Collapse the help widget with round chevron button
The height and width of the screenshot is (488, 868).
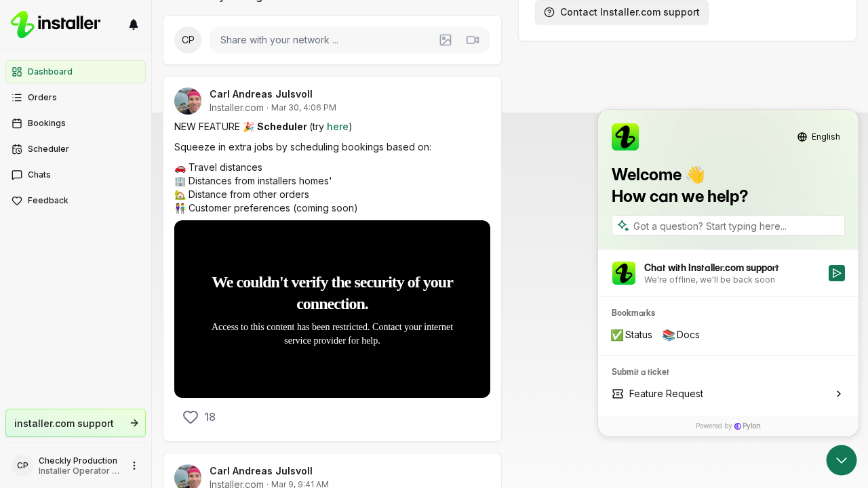(842, 460)
